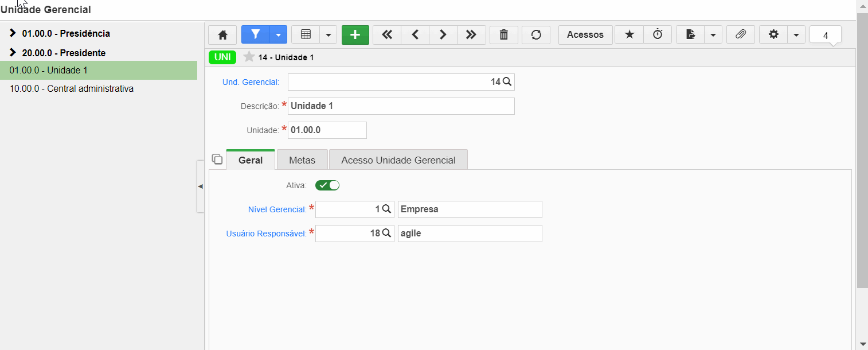Click the Descrição field with Unidade 1
This screenshot has height=350, width=868.
[x=401, y=106]
